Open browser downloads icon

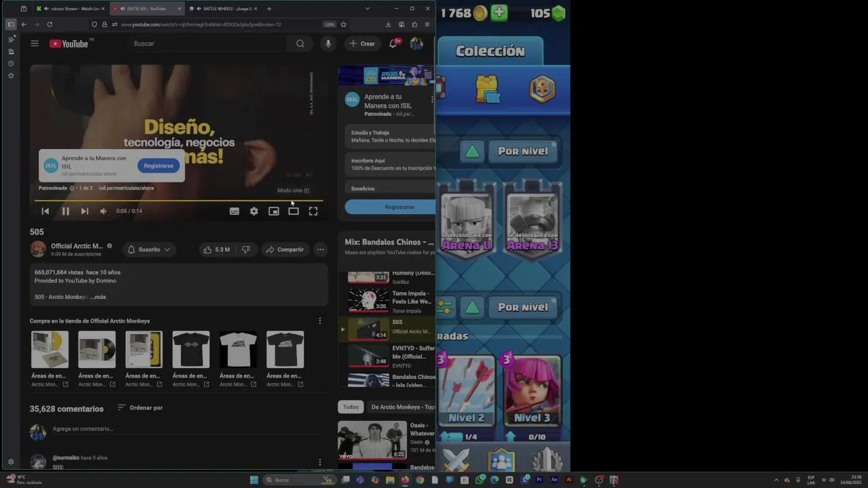click(388, 24)
